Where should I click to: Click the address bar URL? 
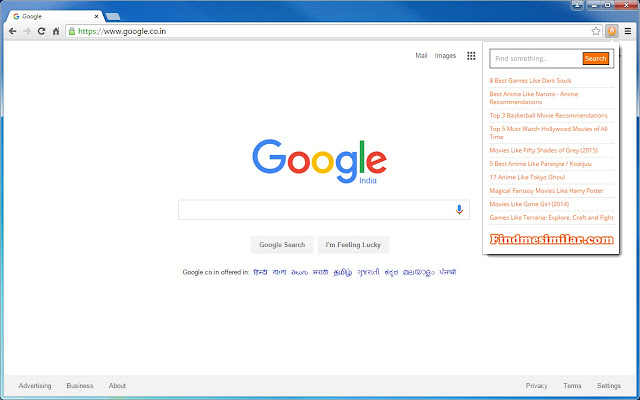(x=122, y=31)
